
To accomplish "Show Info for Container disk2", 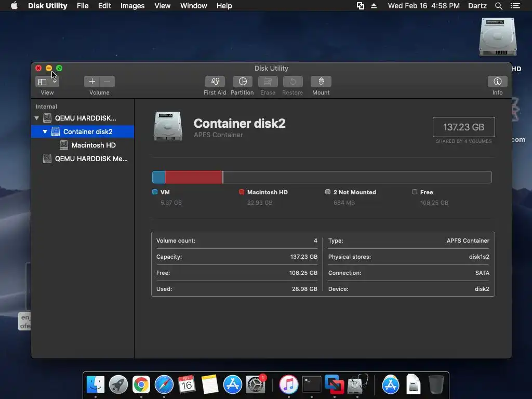I will 497,82.
